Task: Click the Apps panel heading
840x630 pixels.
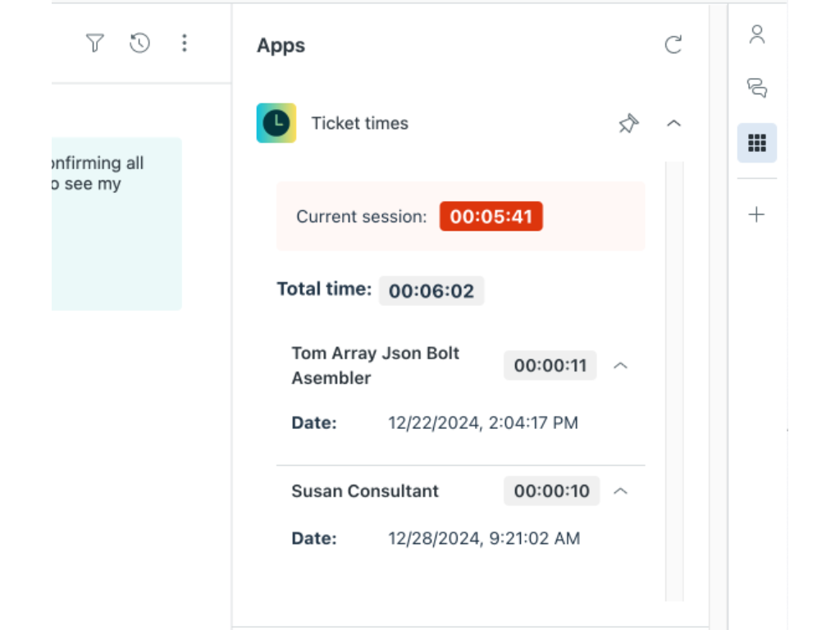Action: (x=281, y=46)
